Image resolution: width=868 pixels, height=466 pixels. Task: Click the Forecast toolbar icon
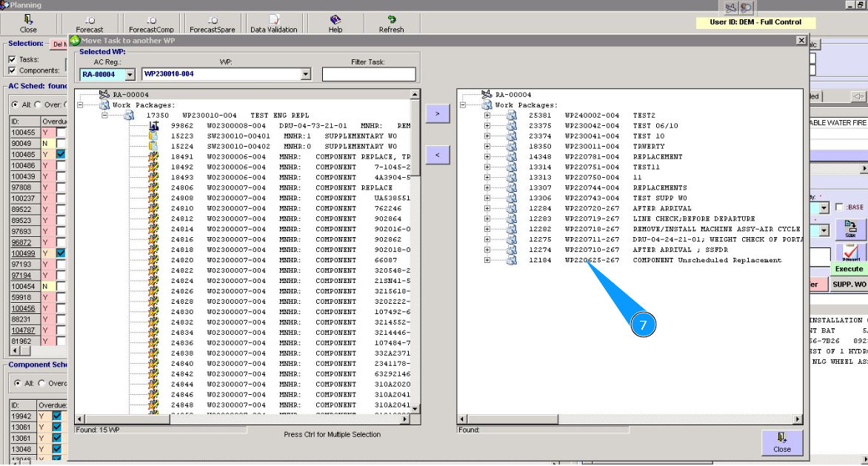[90, 21]
